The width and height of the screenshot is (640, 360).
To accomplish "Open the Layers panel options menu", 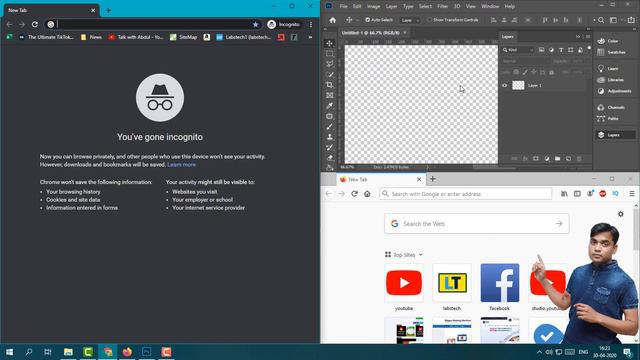I will pos(588,37).
